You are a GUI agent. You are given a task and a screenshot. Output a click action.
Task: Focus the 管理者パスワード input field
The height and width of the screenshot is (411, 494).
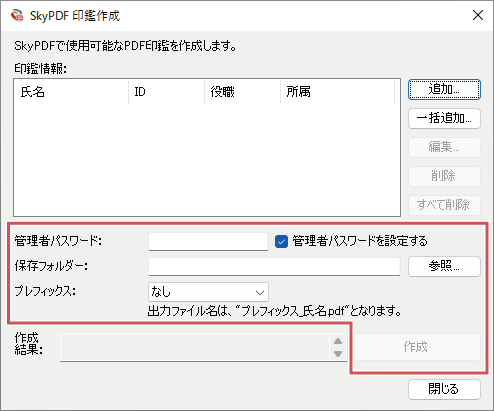(x=208, y=241)
